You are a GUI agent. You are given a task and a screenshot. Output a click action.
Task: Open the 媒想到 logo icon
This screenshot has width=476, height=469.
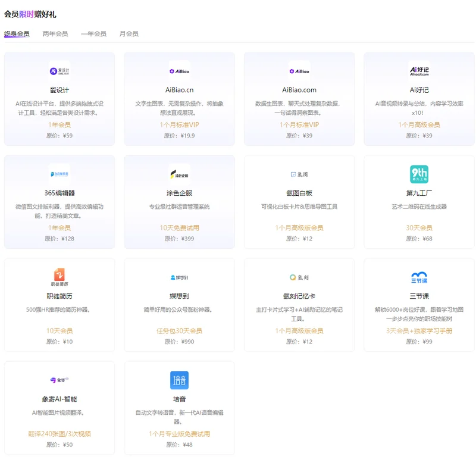point(179,277)
